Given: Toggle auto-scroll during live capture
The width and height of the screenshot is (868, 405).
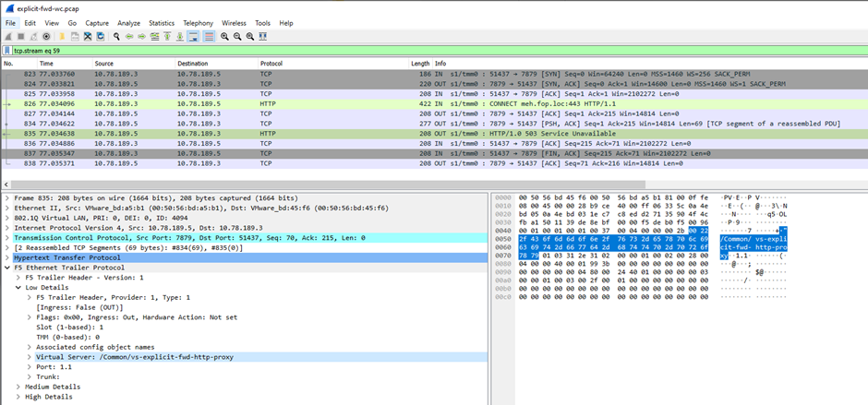Looking at the screenshot, I should click(x=195, y=36).
